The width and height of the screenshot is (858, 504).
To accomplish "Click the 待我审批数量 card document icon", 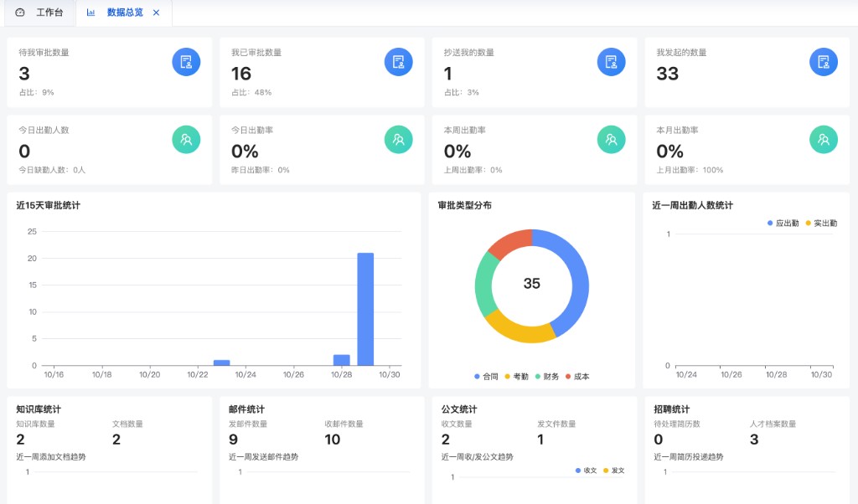I will [186, 62].
